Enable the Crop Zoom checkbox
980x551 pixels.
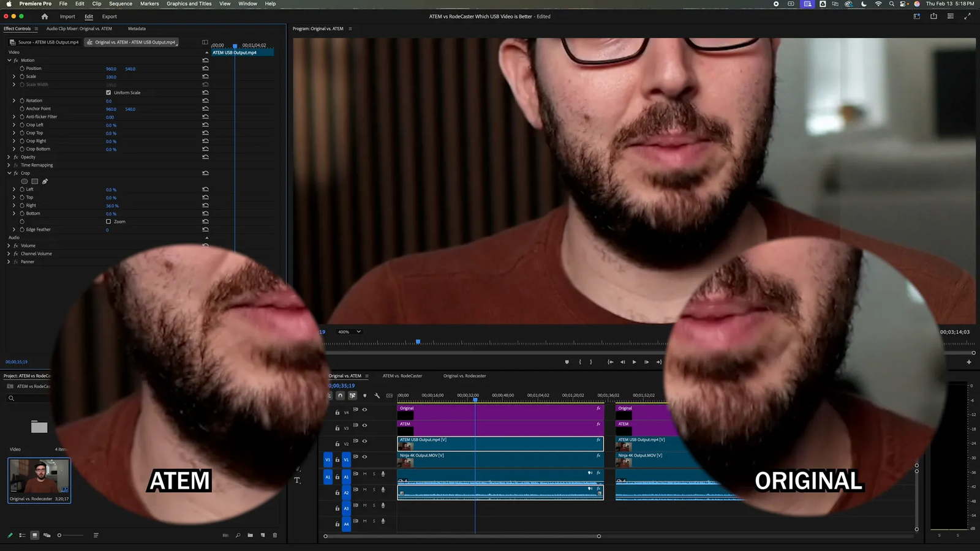(x=108, y=222)
